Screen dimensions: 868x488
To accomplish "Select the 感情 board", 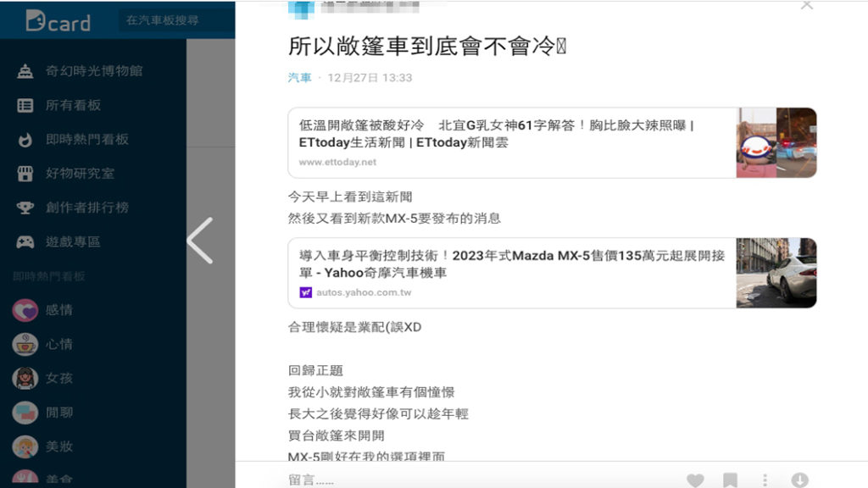I will (58, 310).
